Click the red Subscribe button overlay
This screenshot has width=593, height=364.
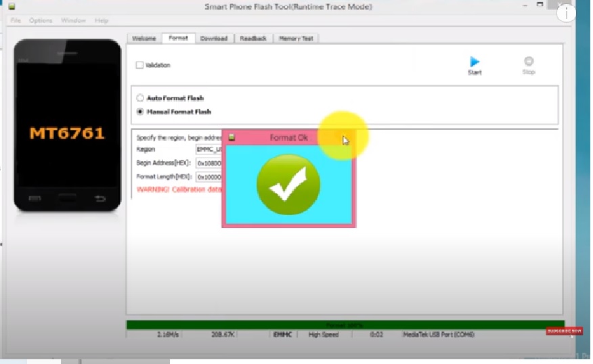pos(565,331)
